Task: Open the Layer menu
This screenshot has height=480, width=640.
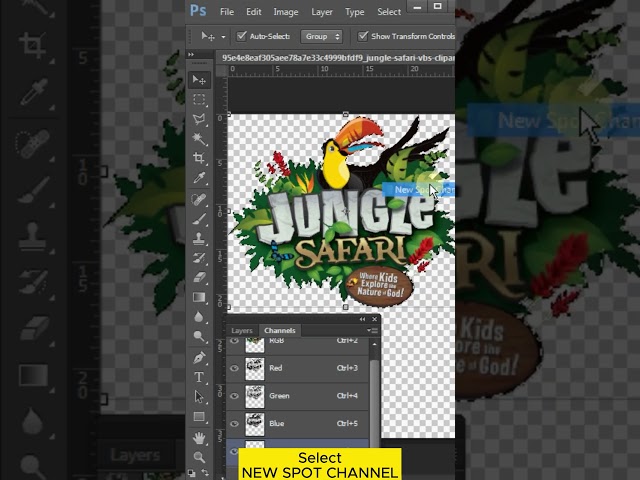Action: [x=322, y=12]
